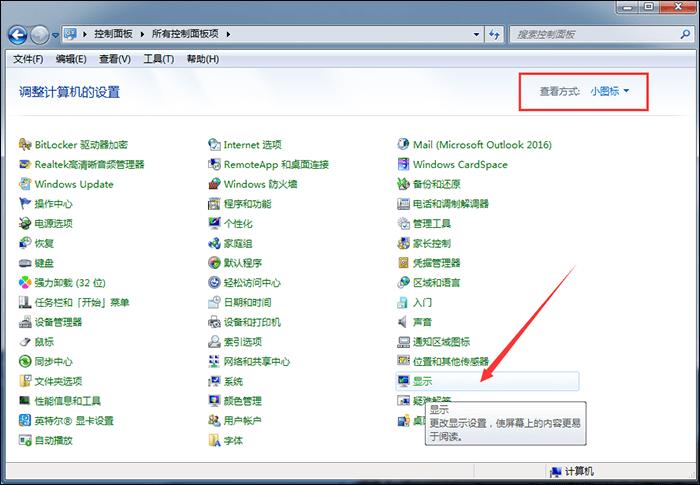700x485 pixels.
Task: Click the 日期和时间 clock icon
Action: 214,302
